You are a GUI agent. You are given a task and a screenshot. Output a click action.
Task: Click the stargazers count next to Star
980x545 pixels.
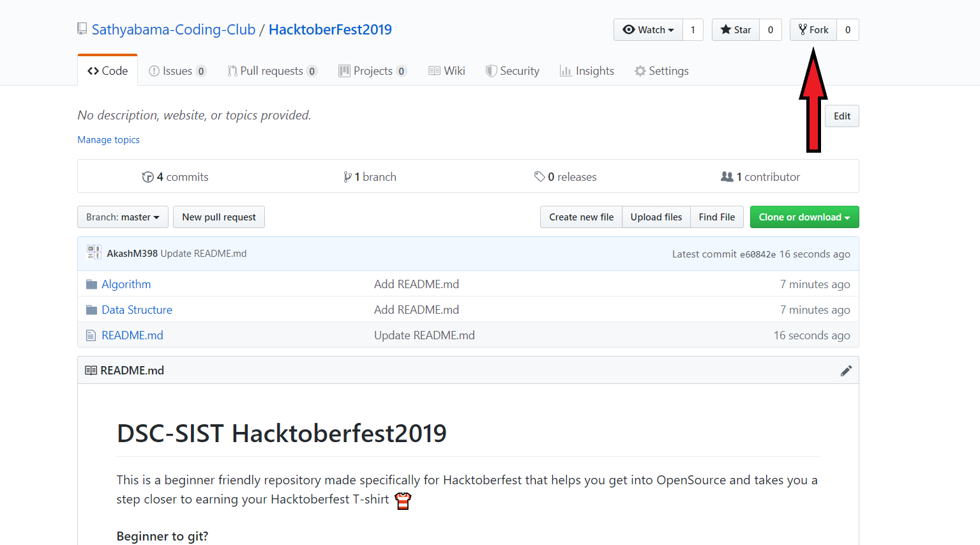(x=771, y=30)
